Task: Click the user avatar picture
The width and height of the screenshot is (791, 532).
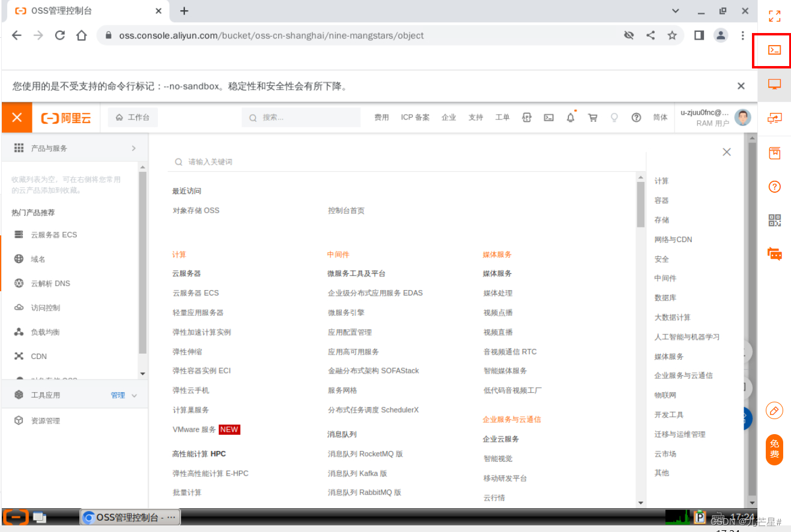Action: pos(743,117)
